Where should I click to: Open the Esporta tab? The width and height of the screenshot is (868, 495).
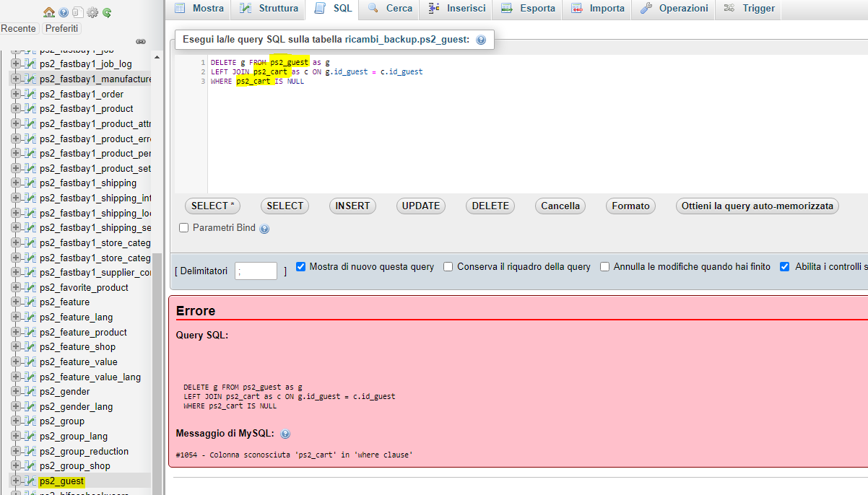[x=529, y=9]
